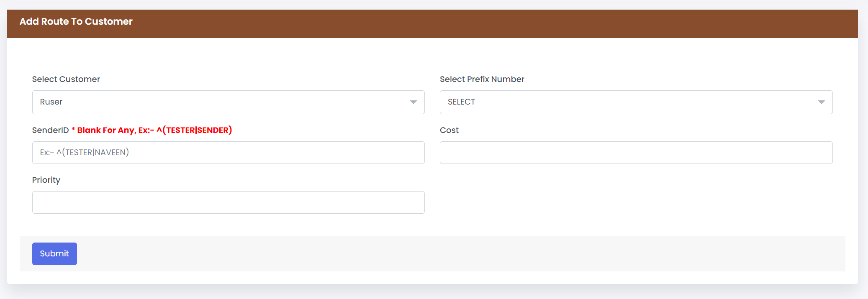Click the Select Prefix Number label

[x=482, y=79]
